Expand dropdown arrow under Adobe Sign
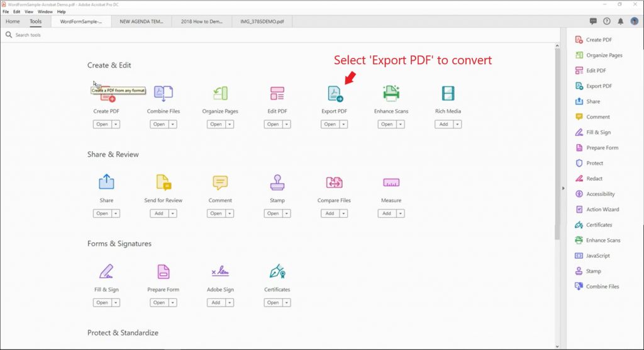The image size is (644, 350). tap(230, 303)
